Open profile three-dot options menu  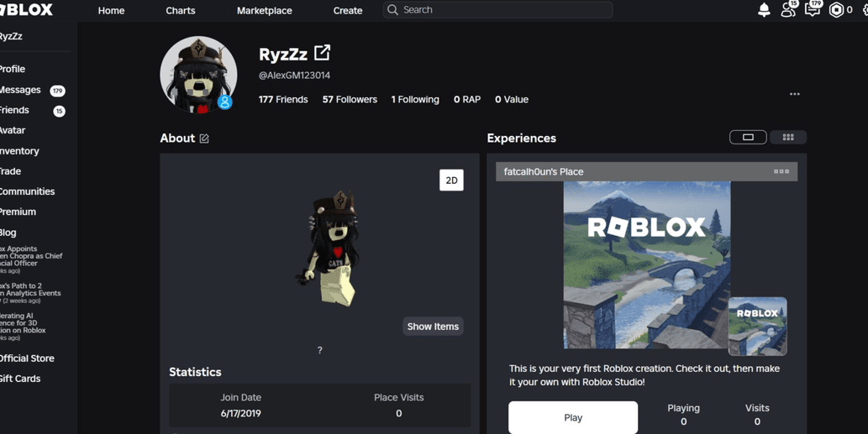(x=794, y=94)
